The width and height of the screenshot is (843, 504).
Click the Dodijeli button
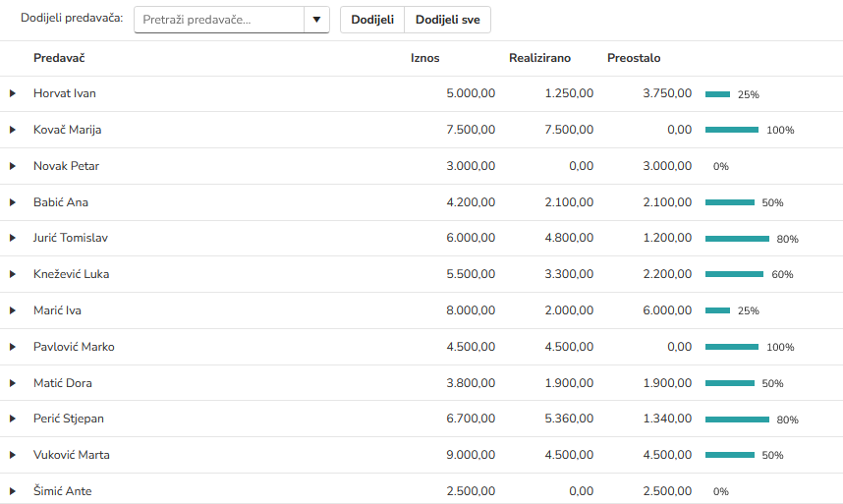[x=372, y=20]
